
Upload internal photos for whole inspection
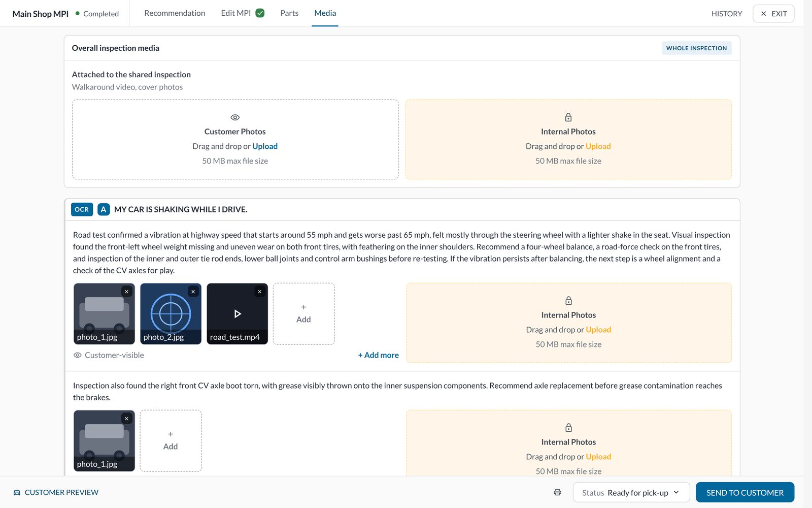pos(598,146)
